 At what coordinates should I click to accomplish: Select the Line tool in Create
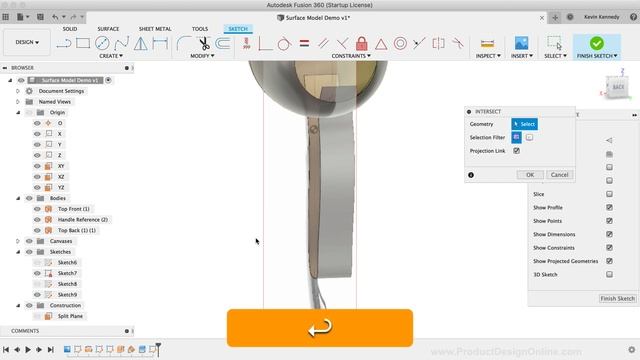(x=64, y=43)
